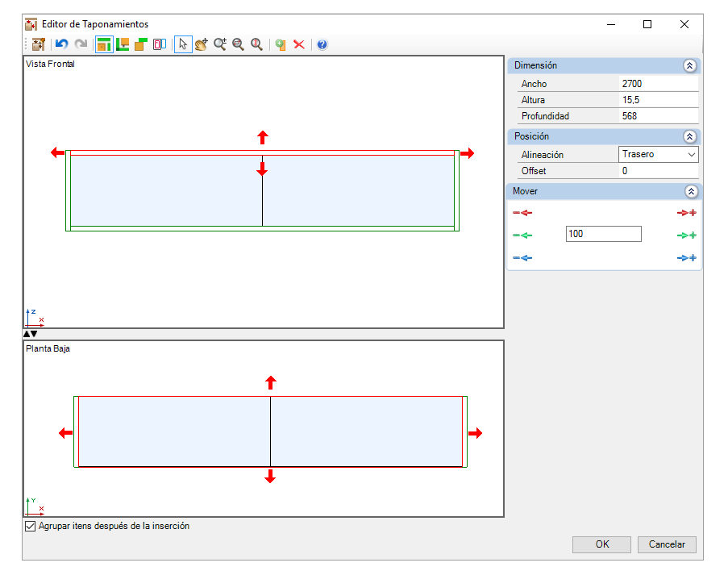Click red move-right plus arrow

tap(687, 213)
